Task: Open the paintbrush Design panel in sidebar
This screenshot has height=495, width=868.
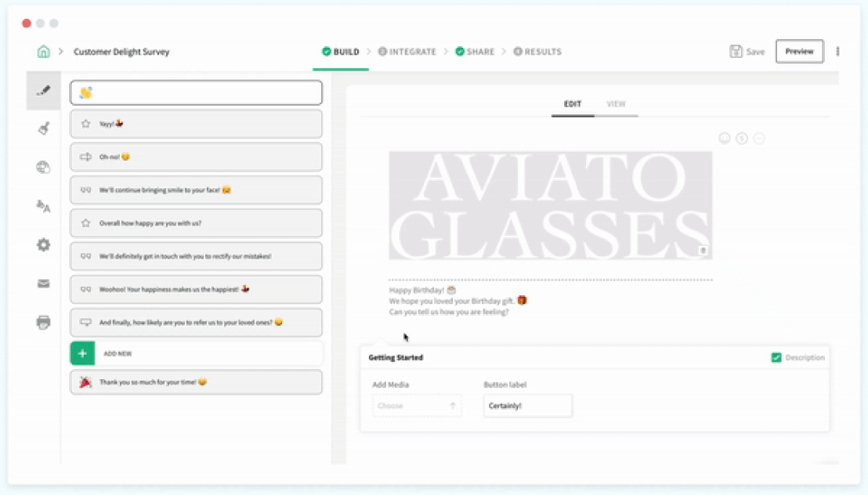Action: pos(43,128)
